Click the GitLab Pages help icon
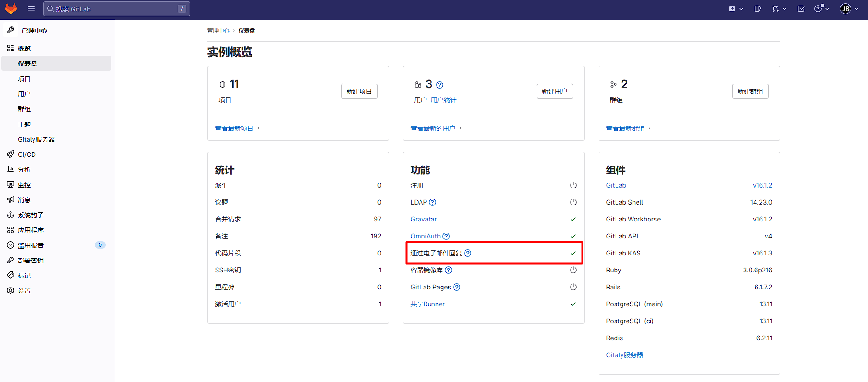 point(457,287)
